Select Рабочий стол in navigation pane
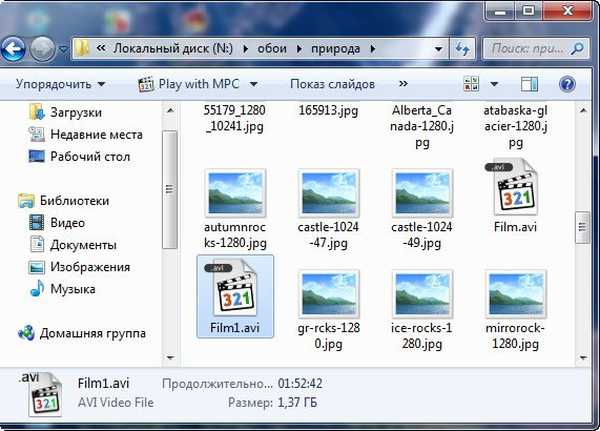This screenshot has width=600, height=431. pyautogui.click(x=89, y=156)
